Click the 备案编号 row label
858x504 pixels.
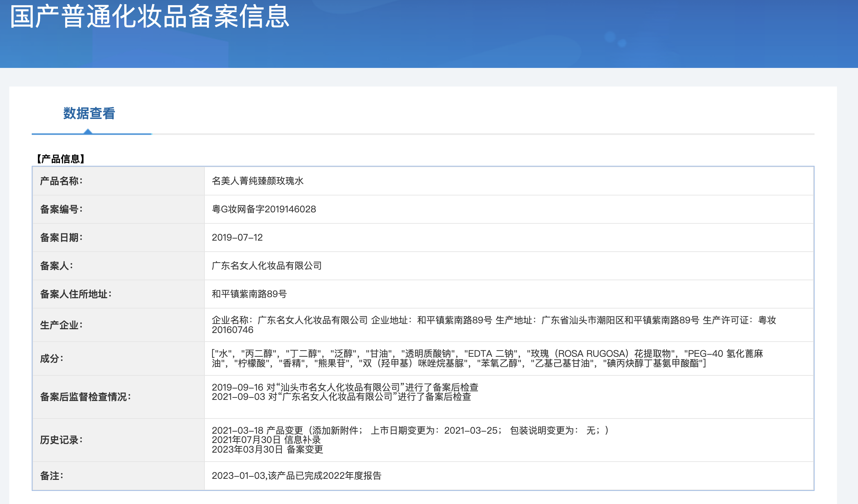pyautogui.click(x=61, y=209)
